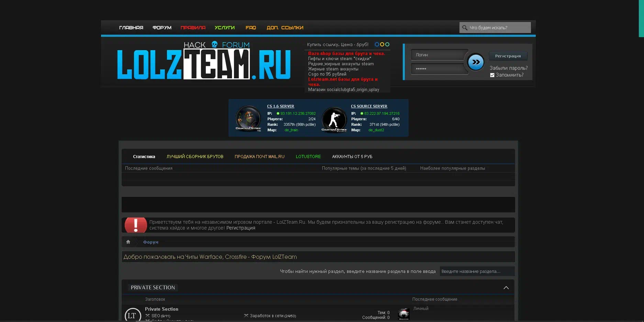Open the CS SOURCE SERVER link
Image resolution: width=644 pixels, height=322 pixels.
pyautogui.click(x=369, y=106)
